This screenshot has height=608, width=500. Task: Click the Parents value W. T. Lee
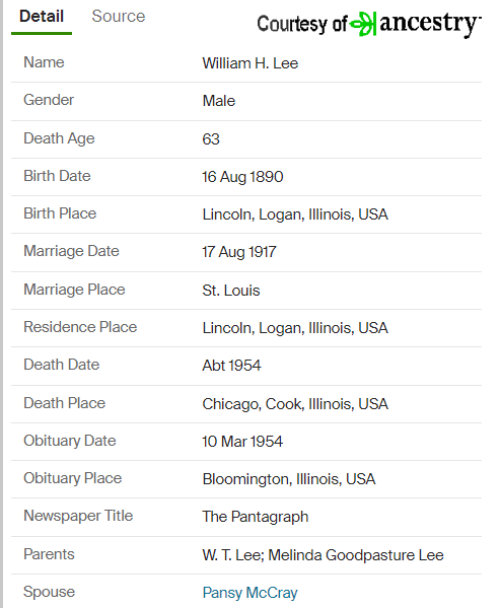click(233, 555)
